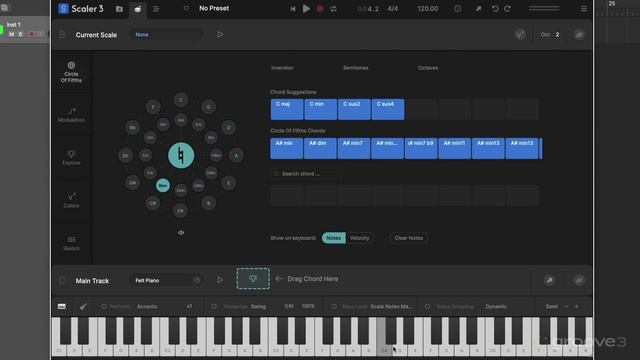Click the center natural sign circle
Screen dimensions: 640x360
coord(181,156)
